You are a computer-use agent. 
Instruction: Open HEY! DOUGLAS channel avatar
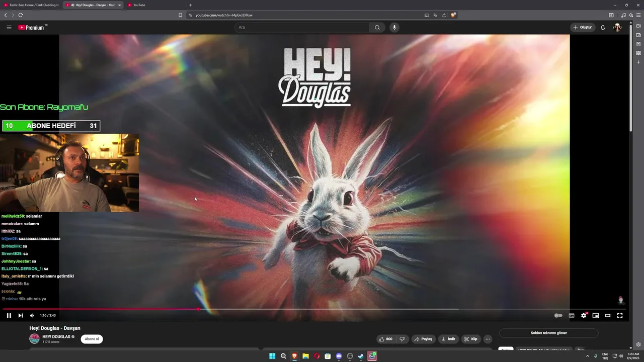point(34,339)
